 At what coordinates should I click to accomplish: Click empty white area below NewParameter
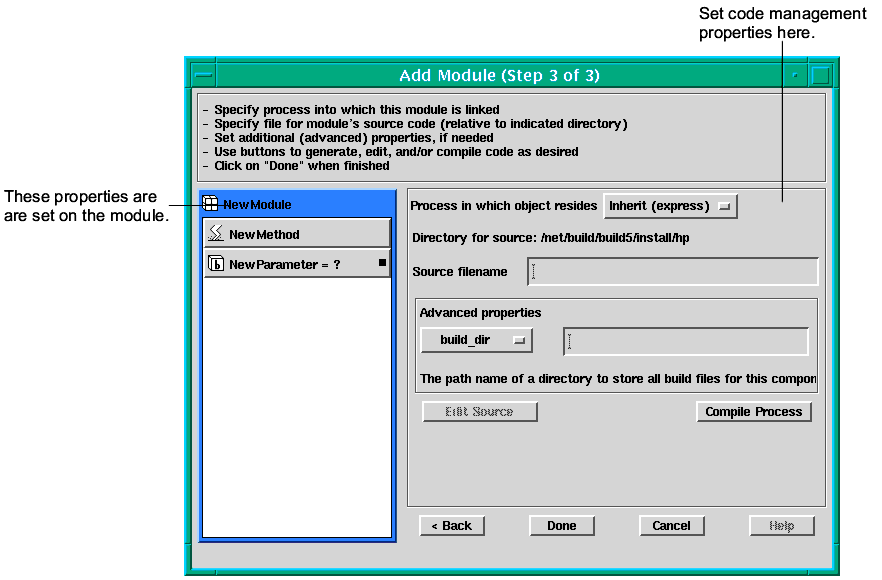click(x=297, y=400)
